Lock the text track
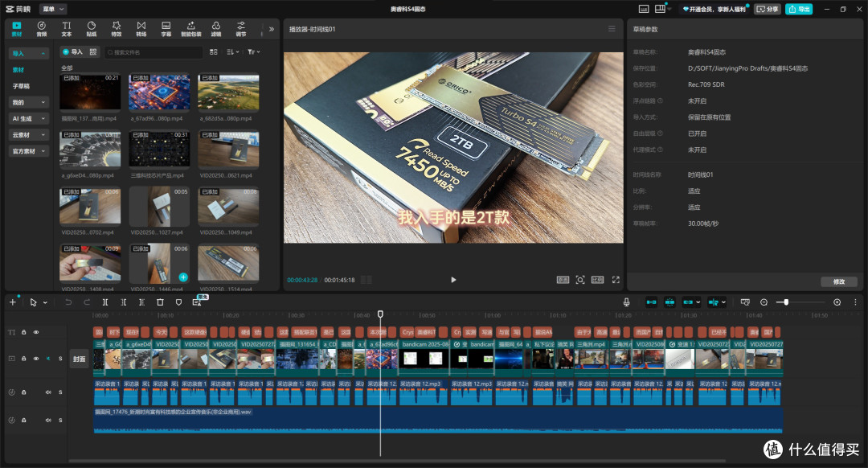Image resolution: width=868 pixels, height=468 pixels. 24,332
